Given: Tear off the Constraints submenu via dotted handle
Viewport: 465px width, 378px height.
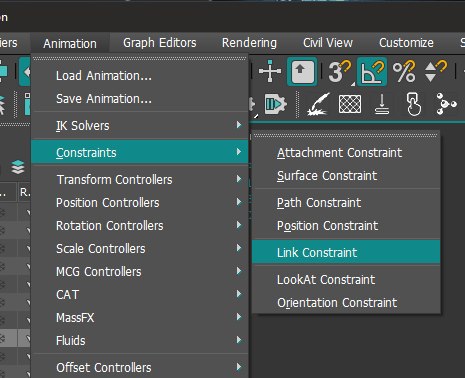Looking at the screenshot, I should (x=345, y=135).
